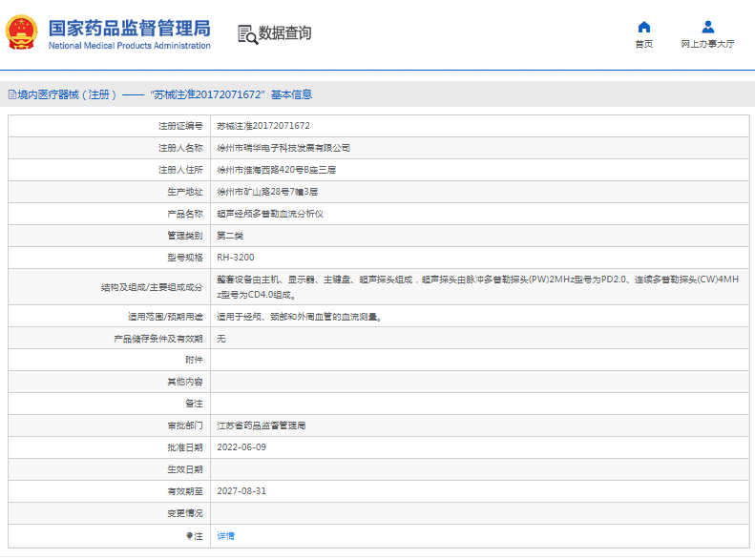
Task: Click the 首页 home house icon
Action: (643, 27)
